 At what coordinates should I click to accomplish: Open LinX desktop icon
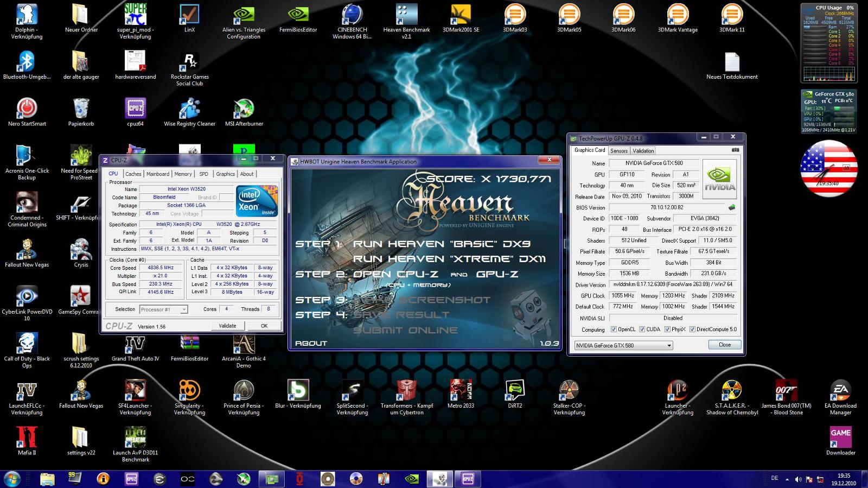189,18
